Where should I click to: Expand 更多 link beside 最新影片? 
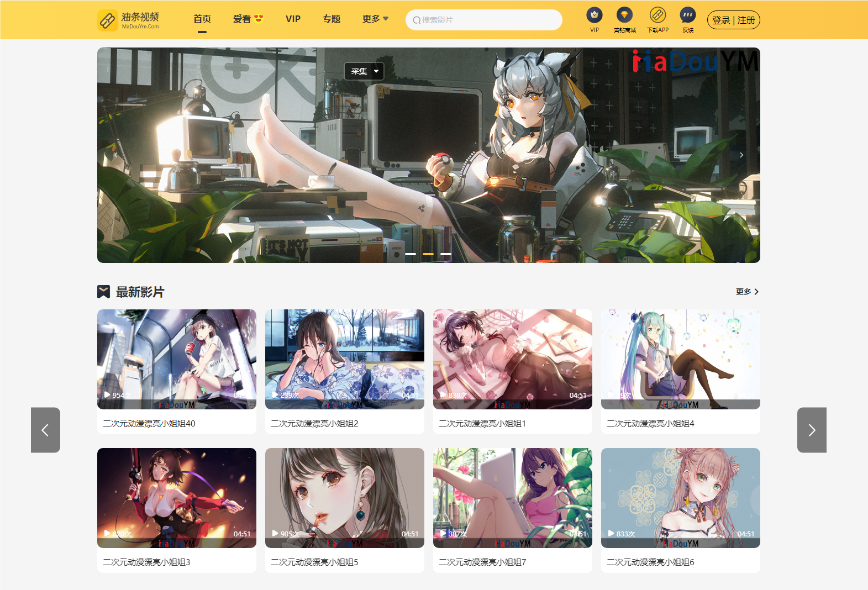coord(747,292)
